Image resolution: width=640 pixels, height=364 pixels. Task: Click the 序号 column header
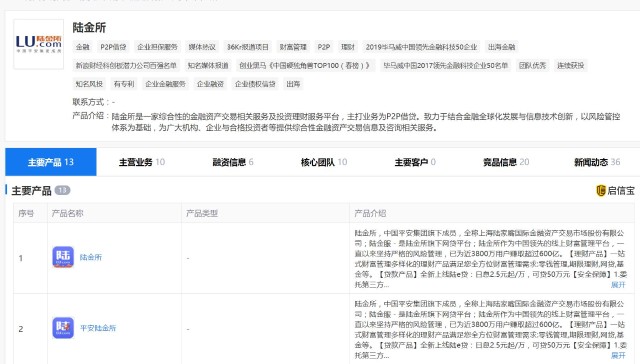(26, 213)
